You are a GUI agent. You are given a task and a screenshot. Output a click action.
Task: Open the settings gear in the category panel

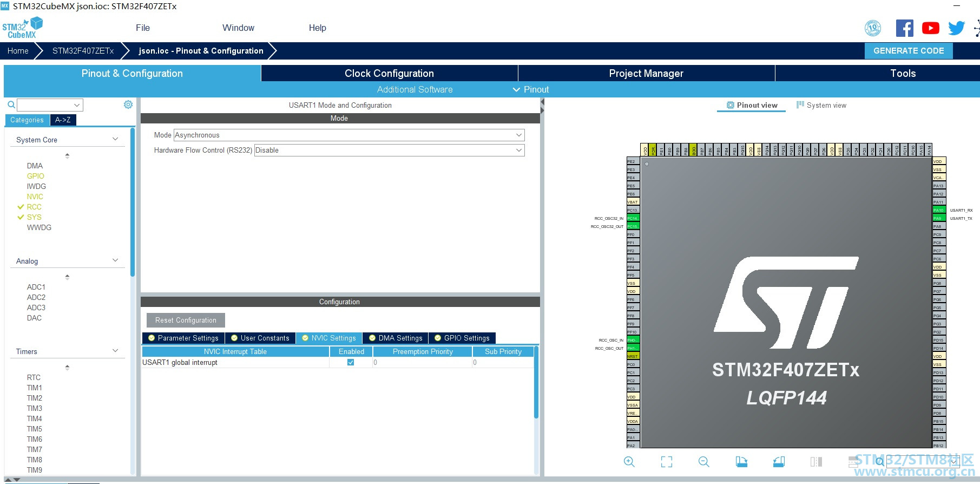[128, 104]
